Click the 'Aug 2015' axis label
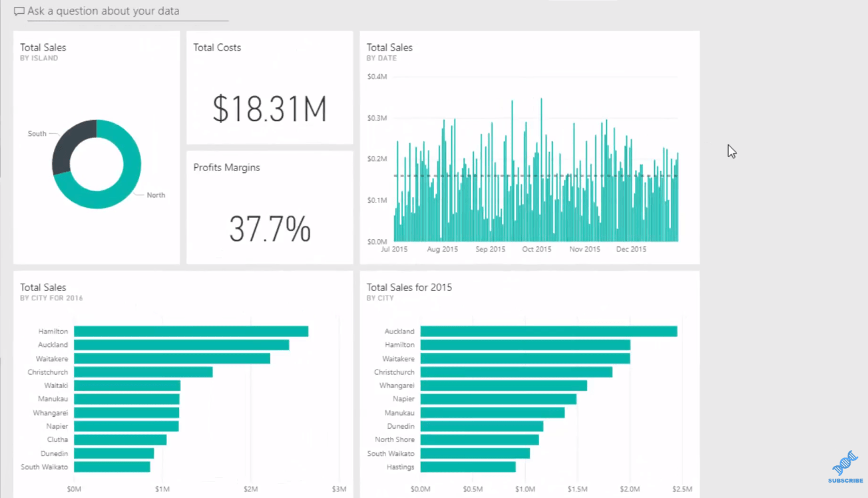 coord(443,249)
